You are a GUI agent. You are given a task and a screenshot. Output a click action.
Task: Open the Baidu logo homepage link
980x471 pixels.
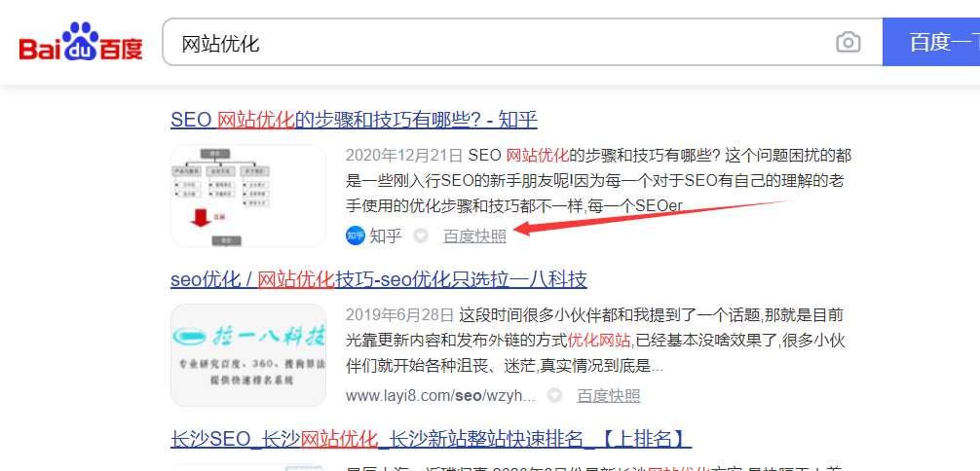point(81,42)
